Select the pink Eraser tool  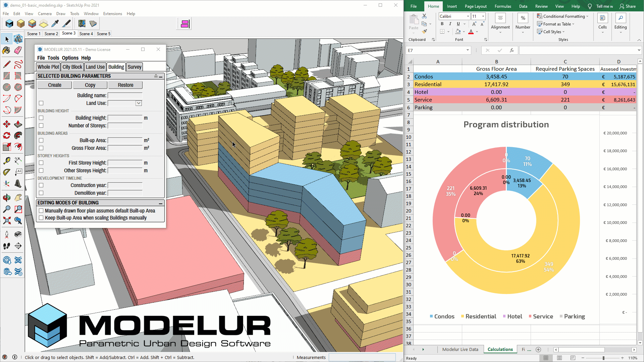(18, 50)
